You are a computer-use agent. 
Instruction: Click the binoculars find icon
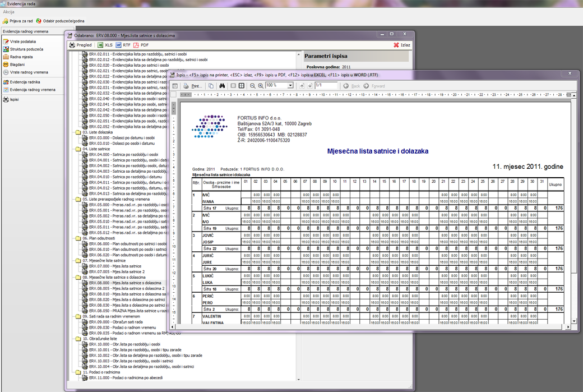pyautogui.click(x=222, y=86)
